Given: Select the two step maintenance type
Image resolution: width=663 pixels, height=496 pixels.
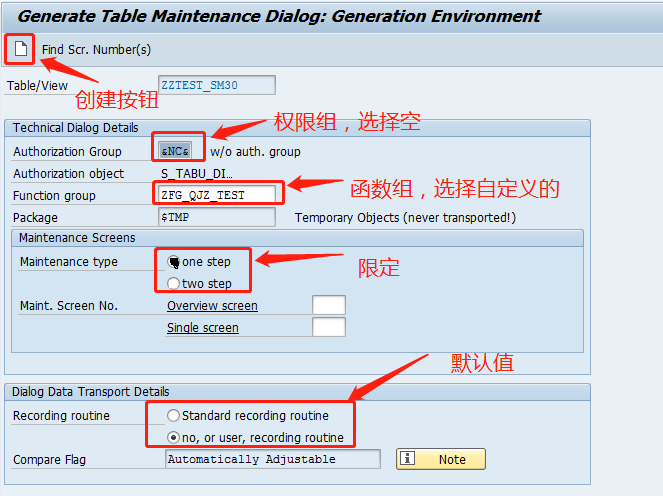Looking at the screenshot, I should coord(173,283).
